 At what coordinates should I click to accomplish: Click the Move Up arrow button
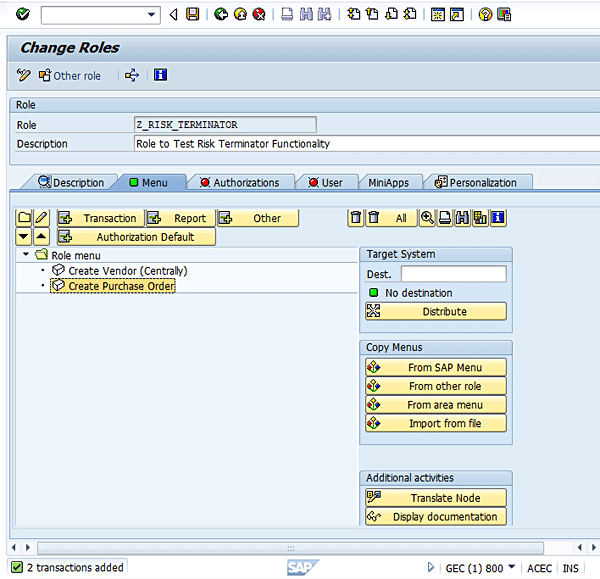pyautogui.click(x=42, y=236)
